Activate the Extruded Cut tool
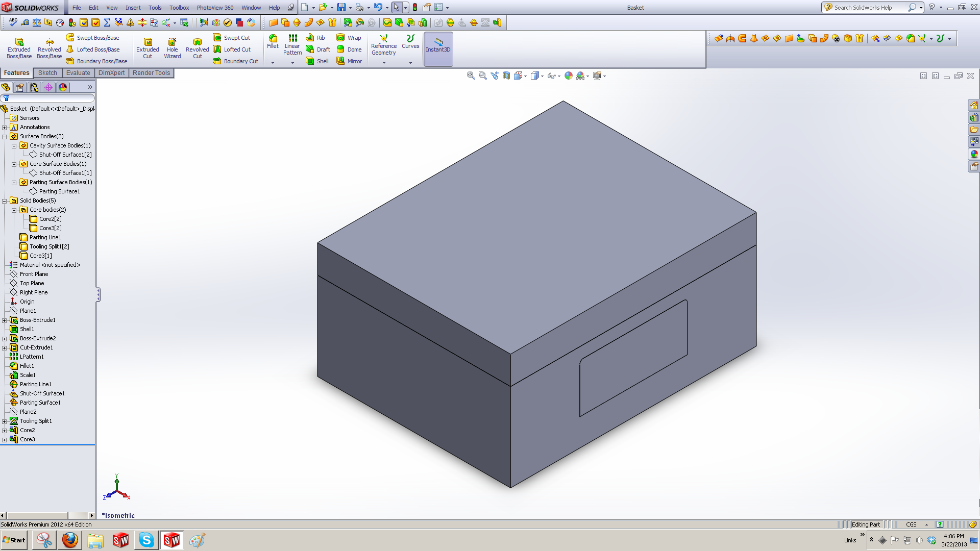The width and height of the screenshot is (980, 551). click(x=148, y=48)
